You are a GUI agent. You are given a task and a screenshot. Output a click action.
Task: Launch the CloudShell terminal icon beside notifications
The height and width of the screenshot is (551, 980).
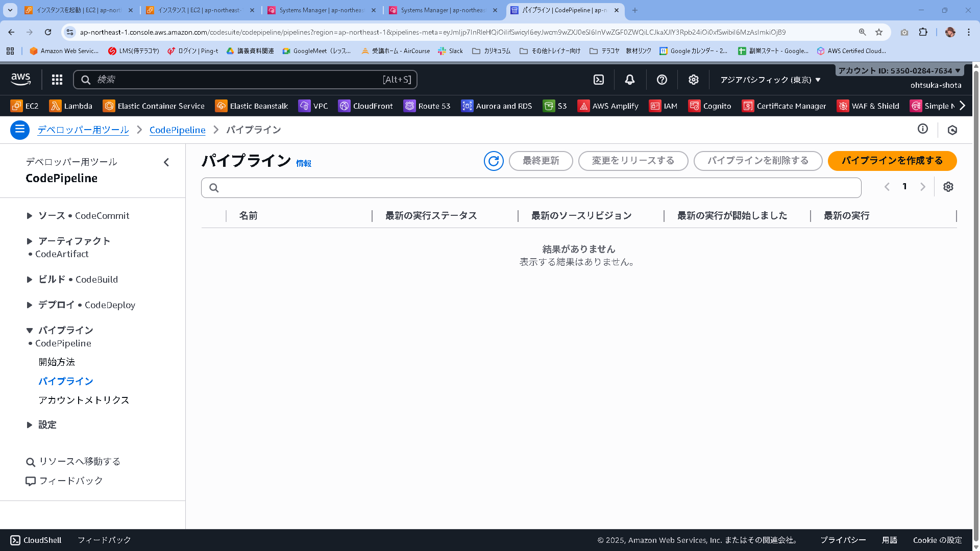(598, 80)
